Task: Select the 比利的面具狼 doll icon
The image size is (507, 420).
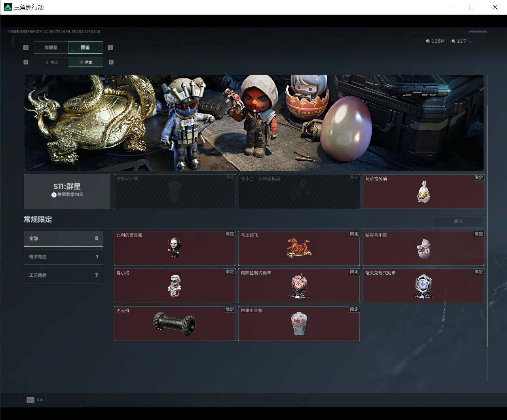Action: click(174, 248)
